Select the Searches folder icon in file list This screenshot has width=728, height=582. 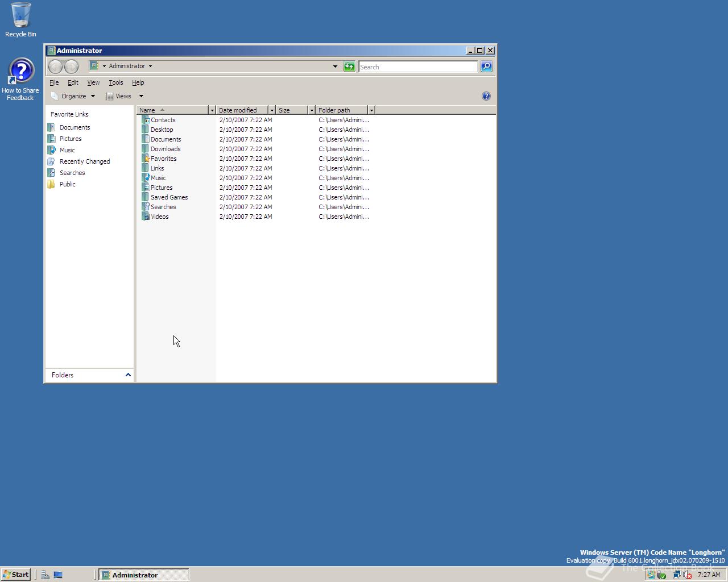click(x=146, y=207)
